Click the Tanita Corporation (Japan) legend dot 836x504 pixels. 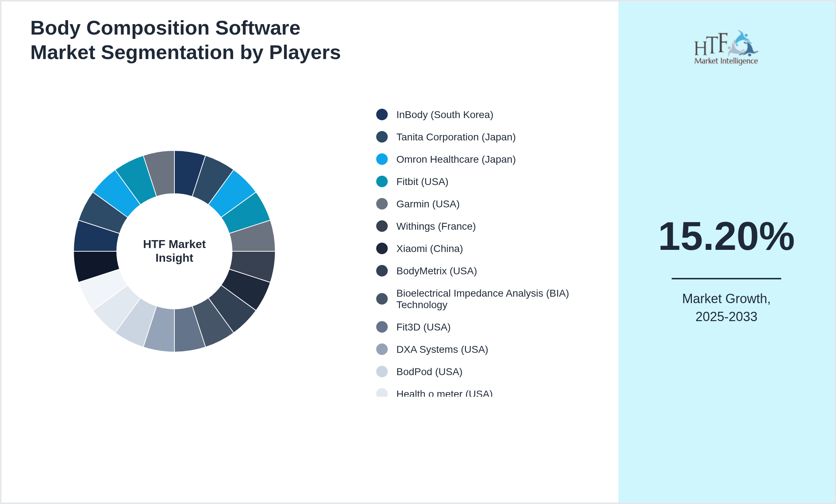tap(382, 137)
